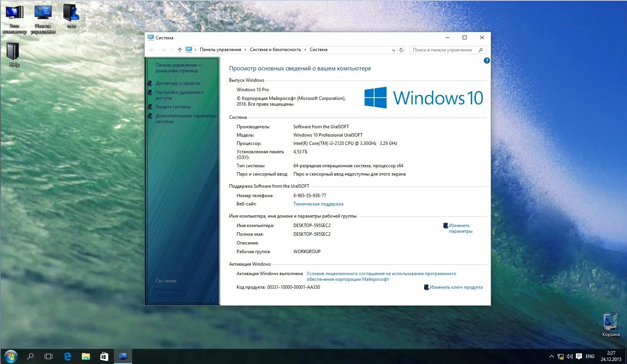
Task: Expand chevron after Панель управления breadcrumb
Action: coord(245,50)
